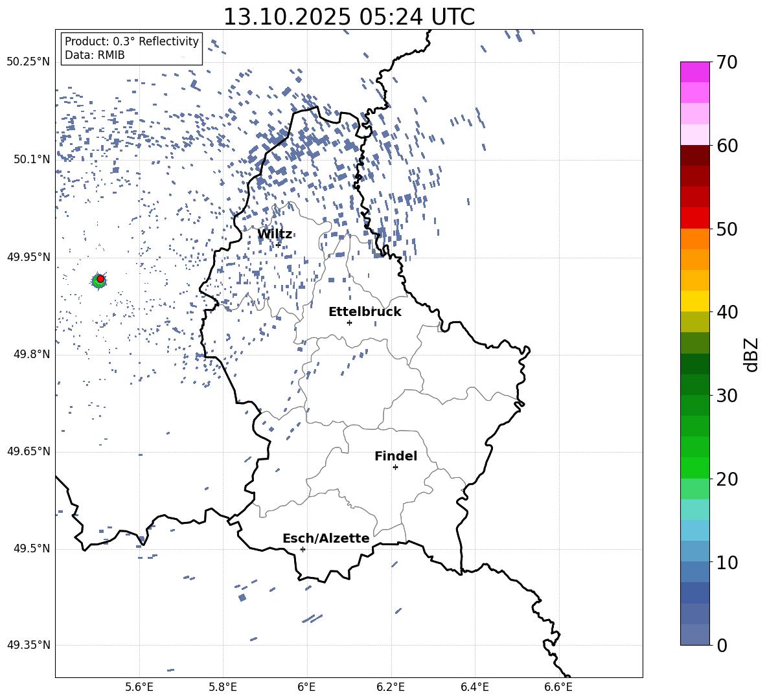Pick the bright red swatch above 50

point(694,218)
